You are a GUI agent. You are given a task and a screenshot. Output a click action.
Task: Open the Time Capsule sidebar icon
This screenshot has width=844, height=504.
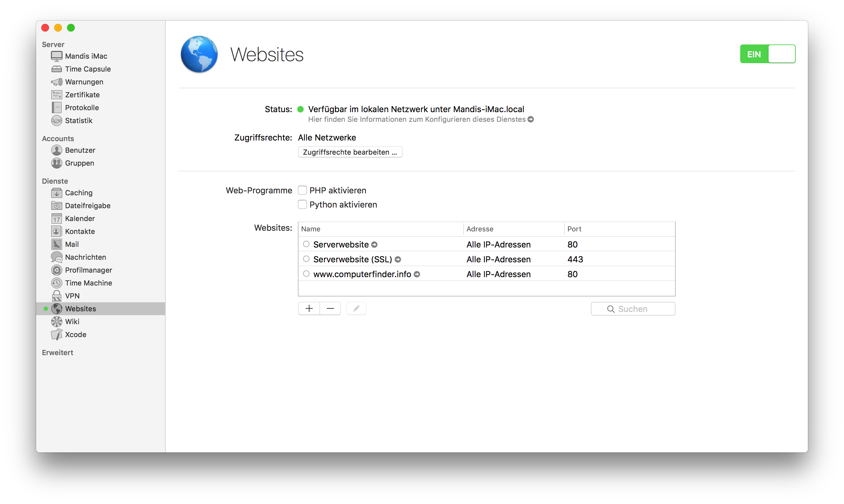pos(56,69)
